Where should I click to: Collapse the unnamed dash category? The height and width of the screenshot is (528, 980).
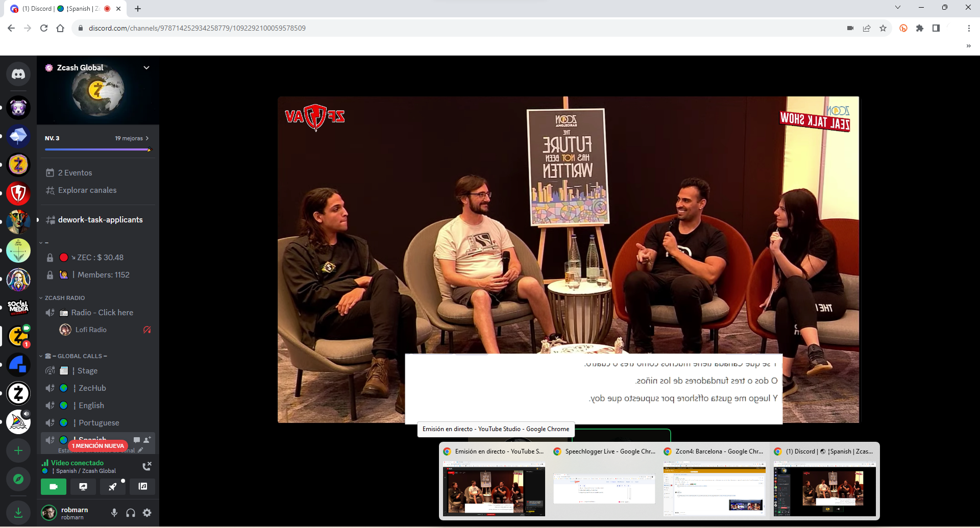(x=44, y=243)
